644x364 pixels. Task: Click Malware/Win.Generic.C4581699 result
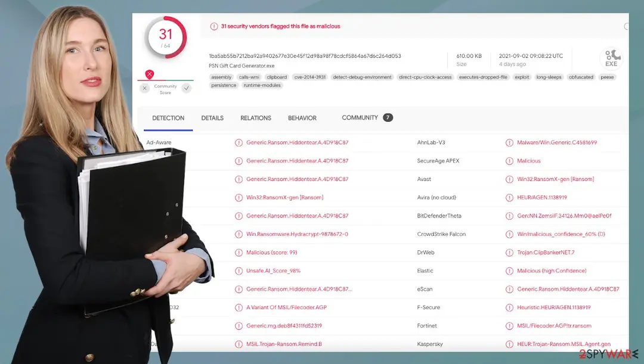pyautogui.click(x=557, y=142)
